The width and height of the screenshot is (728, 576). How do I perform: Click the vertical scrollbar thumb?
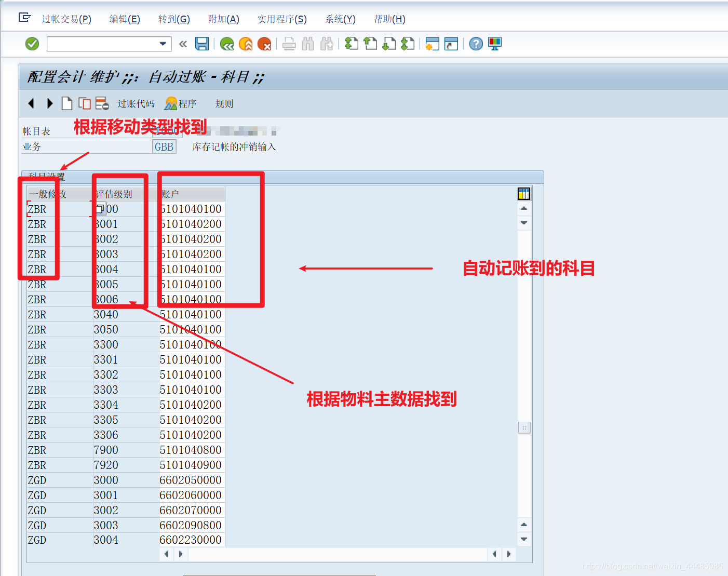tap(524, 427)
